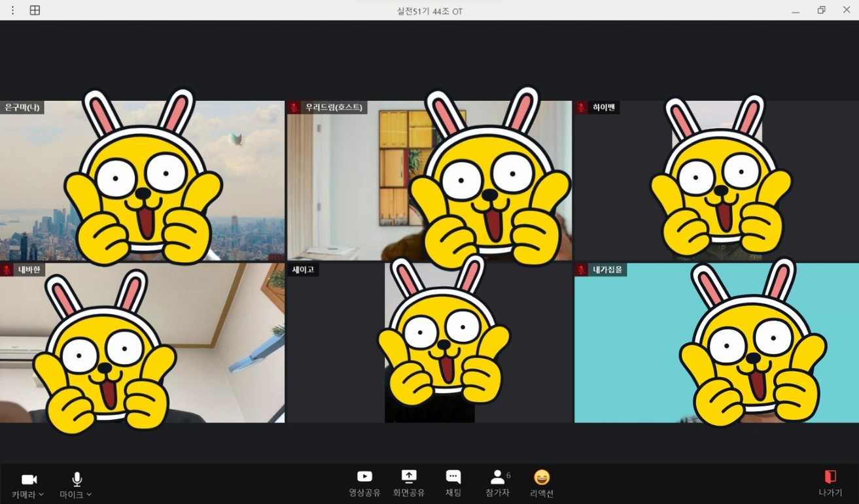
Task: Click muted mic icon on 내바한 tile
Action: click(x=7, y=269)
